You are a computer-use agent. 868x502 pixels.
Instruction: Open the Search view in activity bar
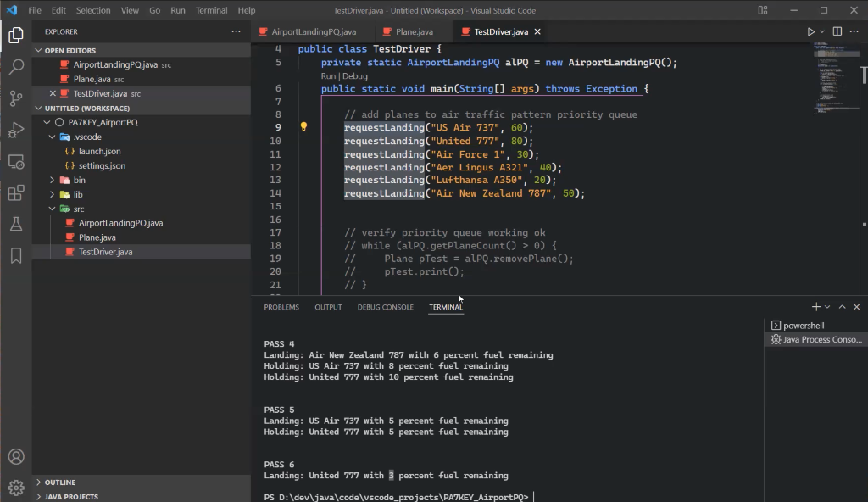[x=16, y=67]
